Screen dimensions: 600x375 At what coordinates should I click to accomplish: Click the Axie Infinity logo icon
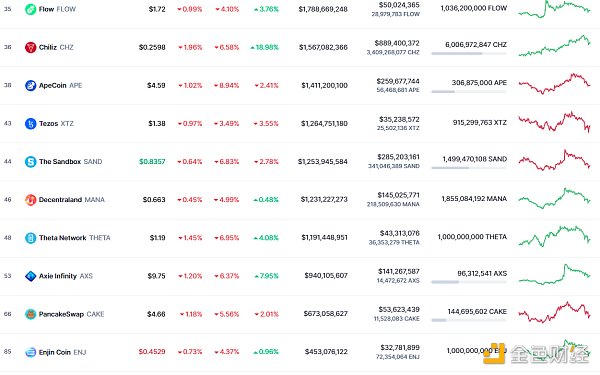click(30, 276)
